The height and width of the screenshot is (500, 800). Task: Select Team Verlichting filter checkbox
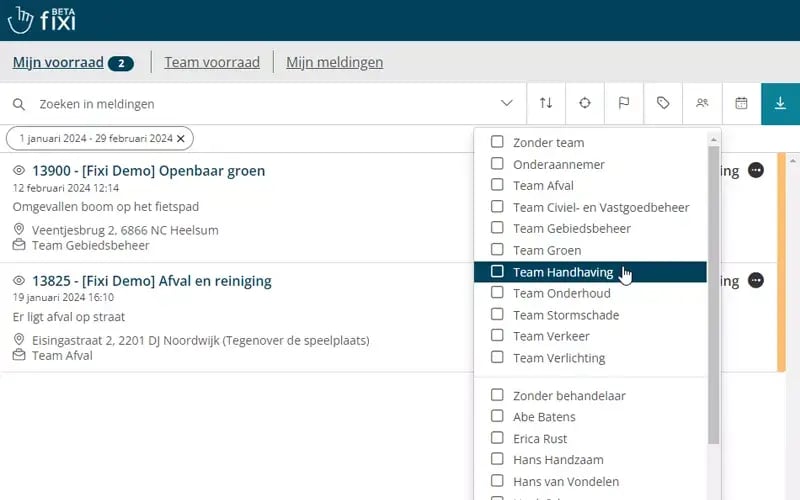[x=497, y=358]
